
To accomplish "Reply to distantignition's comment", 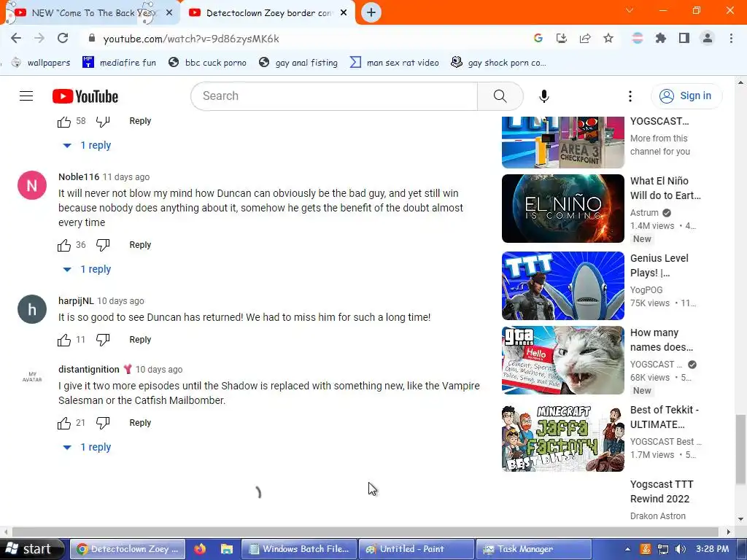I will click(140, 422).
